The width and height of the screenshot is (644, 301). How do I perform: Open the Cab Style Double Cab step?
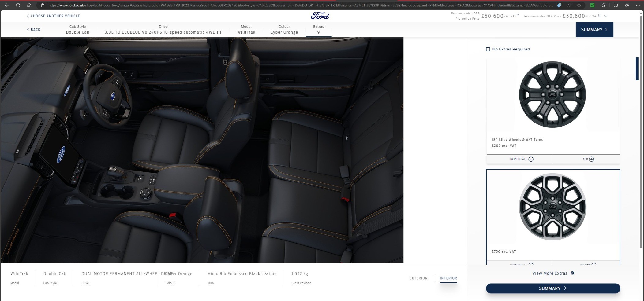pyautogui.click(x=78, y=29)
